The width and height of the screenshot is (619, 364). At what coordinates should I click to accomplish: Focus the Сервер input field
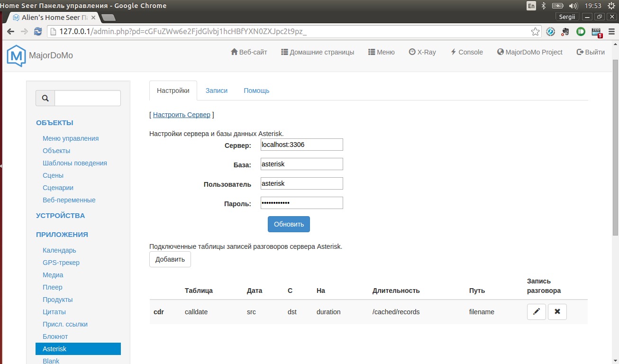click(x=301, y=145)
